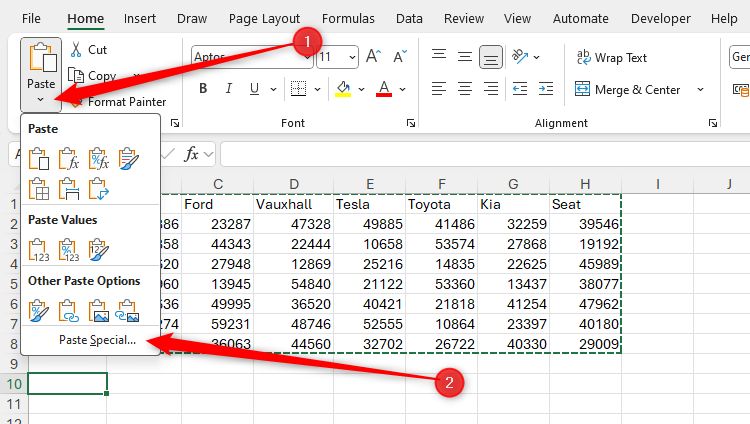The height and width of the screenshot is (424, 750).
Task: Choose No Borders paste icon
Action: pyautogui.click(x=39, y=189)
